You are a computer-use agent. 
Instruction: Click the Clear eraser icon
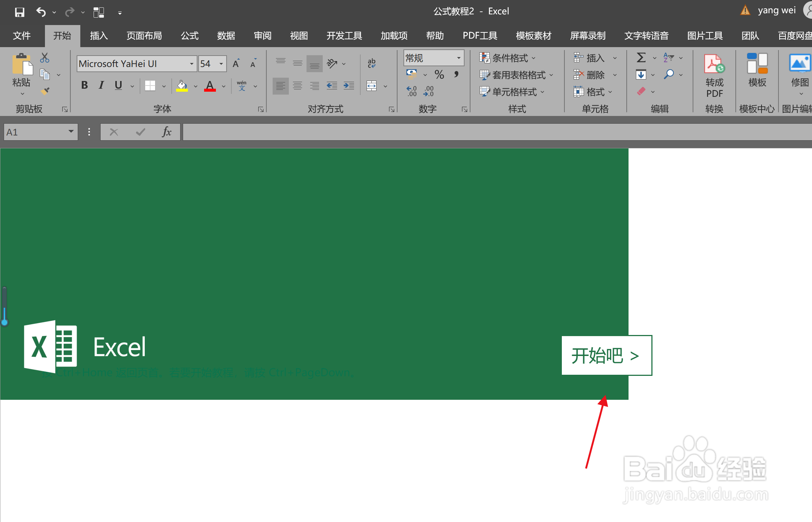coord(641,91)
